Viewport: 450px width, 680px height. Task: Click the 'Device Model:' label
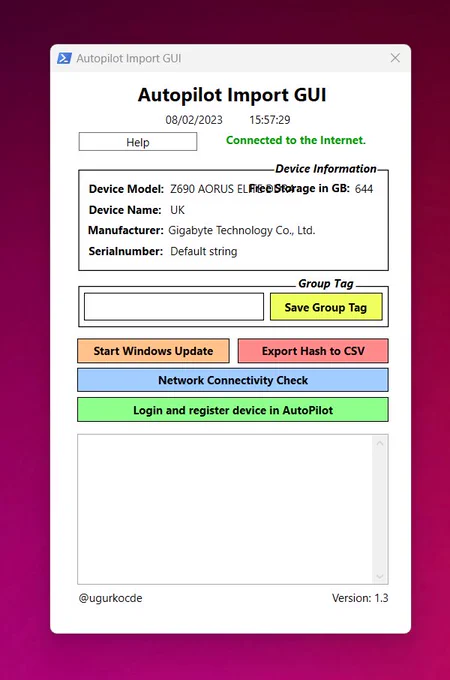point(126,189)
